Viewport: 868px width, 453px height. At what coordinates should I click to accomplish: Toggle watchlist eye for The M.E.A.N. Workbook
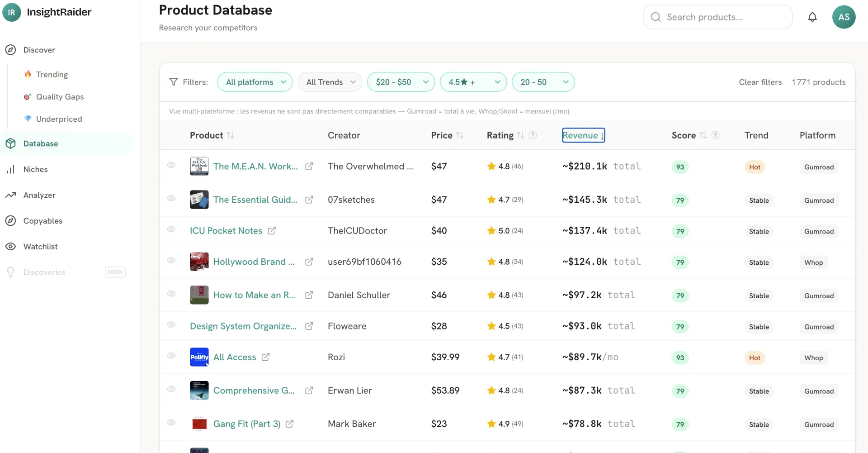pyautogui.click(x=171, y=165)
